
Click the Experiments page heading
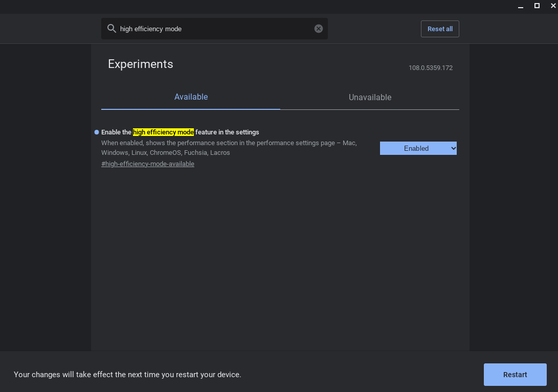click(x=141, y=64)
